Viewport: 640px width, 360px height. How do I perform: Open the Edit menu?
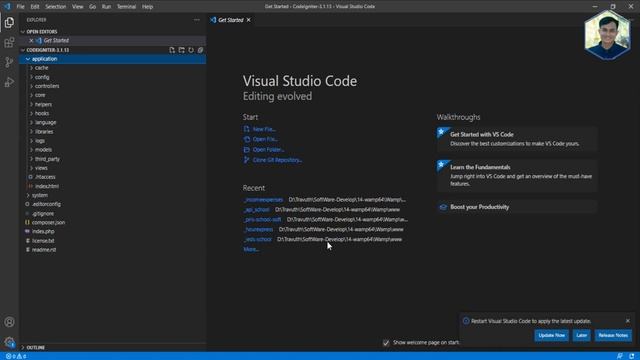35,7
